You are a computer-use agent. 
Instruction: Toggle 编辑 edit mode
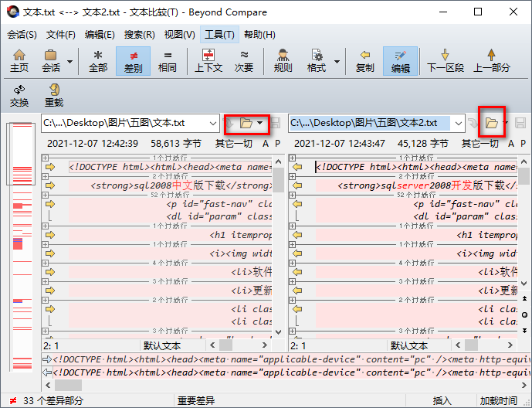(x=401, y=61)
